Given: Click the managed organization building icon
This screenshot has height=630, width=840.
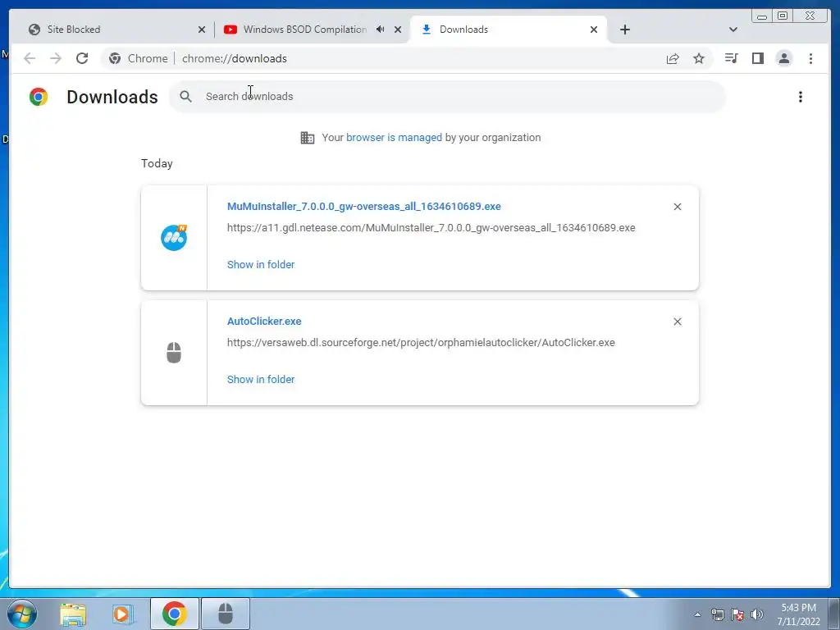Looking at the screenshot, I should [308, 138].
